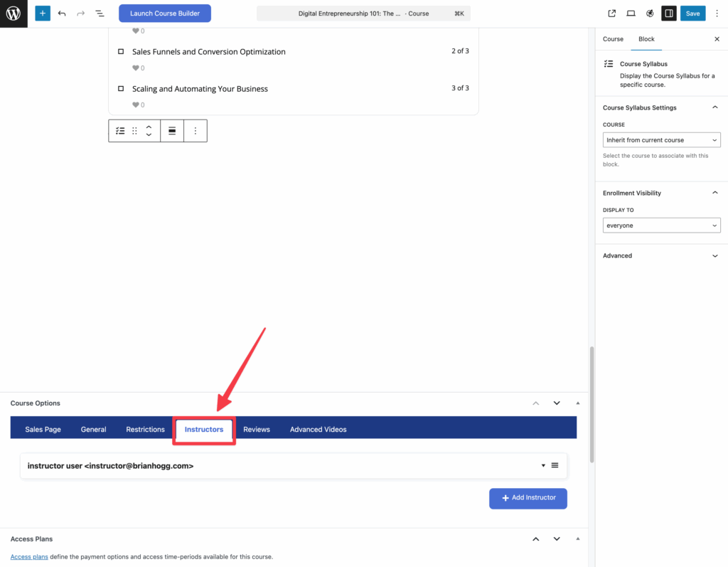Toggle checkbox for Sales Funnels lesson
Screen dimensions: 728x567
[121, 52]
